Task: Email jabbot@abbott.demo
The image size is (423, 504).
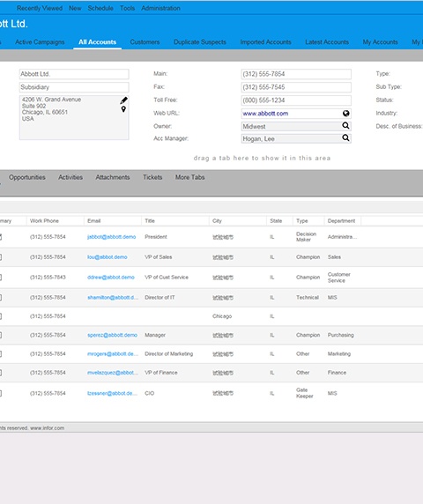Action: pos(111,237)
